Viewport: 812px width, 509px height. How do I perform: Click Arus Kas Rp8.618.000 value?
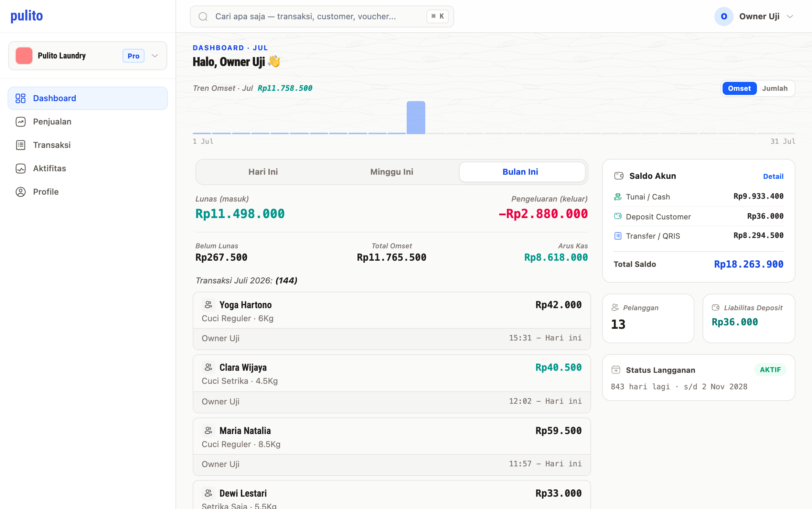556,257
